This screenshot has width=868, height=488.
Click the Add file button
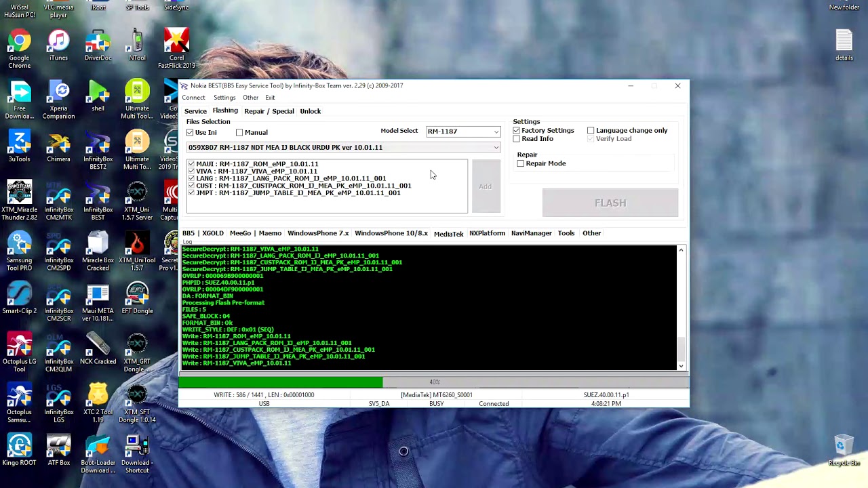486,186
